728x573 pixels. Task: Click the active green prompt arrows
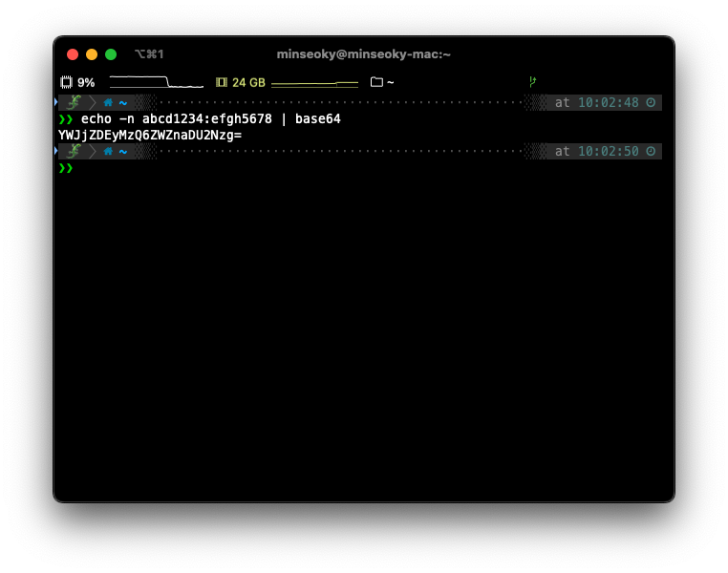click(x=66, y=168)
